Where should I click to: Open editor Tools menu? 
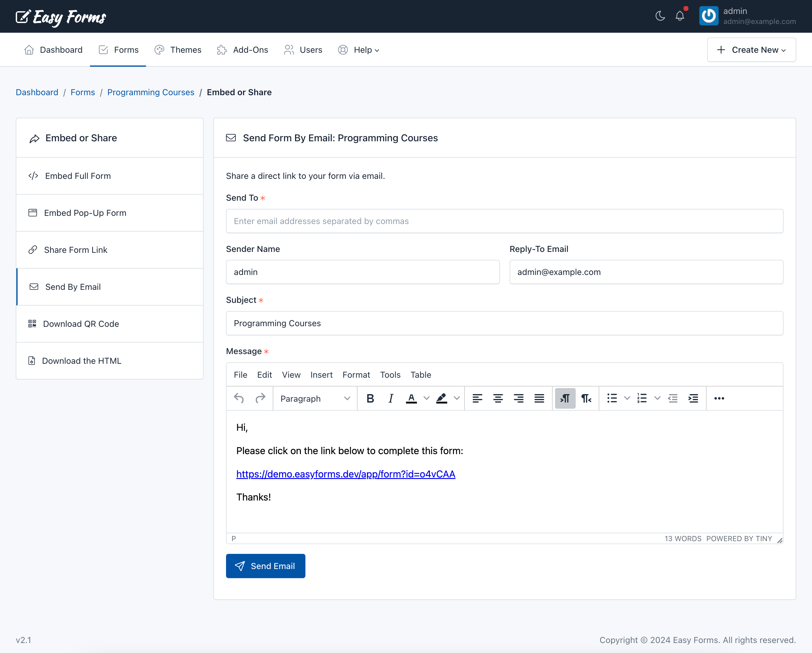pos(390,375)
